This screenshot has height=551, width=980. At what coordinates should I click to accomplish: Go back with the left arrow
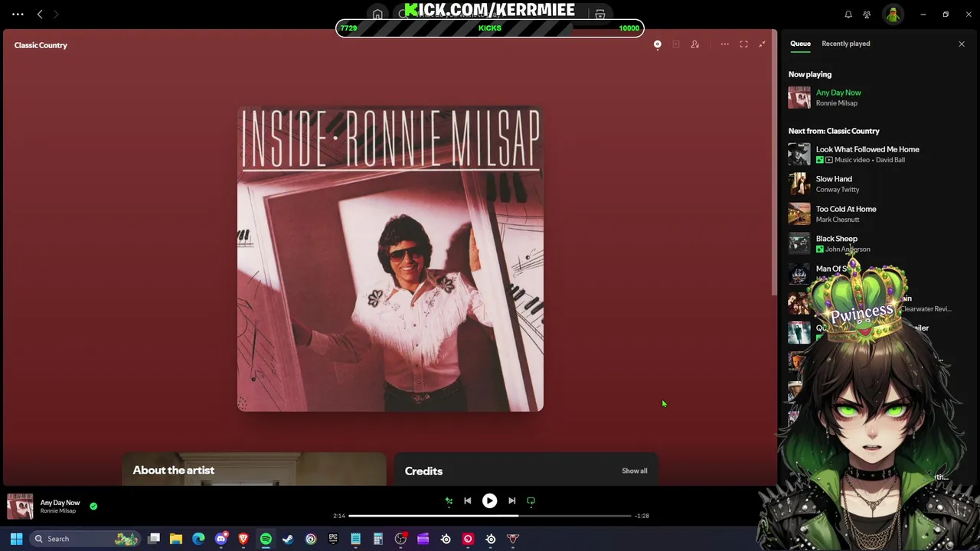pos(40,14)
